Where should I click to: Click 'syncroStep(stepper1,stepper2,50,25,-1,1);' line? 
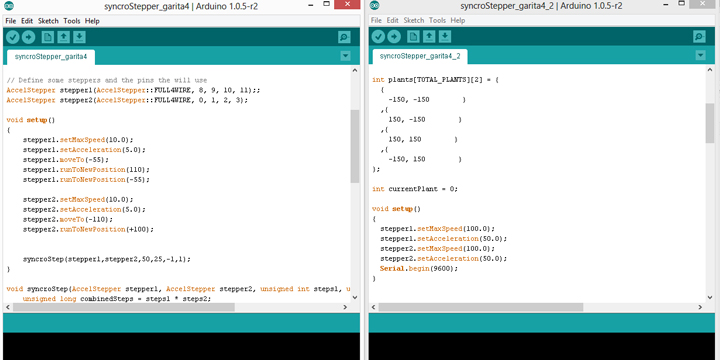click(x=107, y=259)
